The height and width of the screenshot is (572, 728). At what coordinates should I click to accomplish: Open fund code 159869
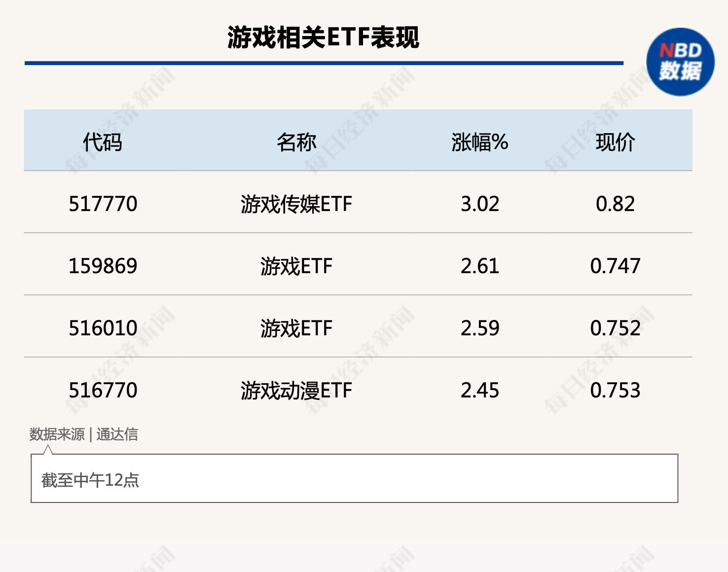[x=103, y=266]
